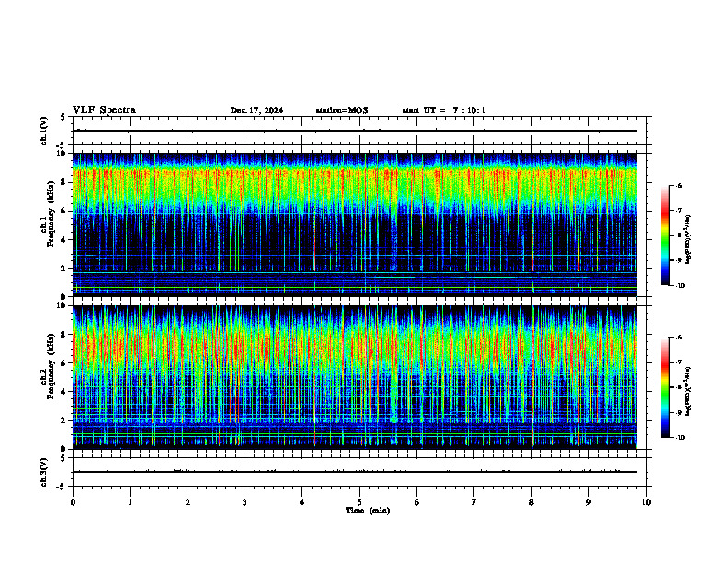728x563 pixels.
Task: Click the "2" kHz tick on ch.1 spectrogram
Action: pos(64,269)
